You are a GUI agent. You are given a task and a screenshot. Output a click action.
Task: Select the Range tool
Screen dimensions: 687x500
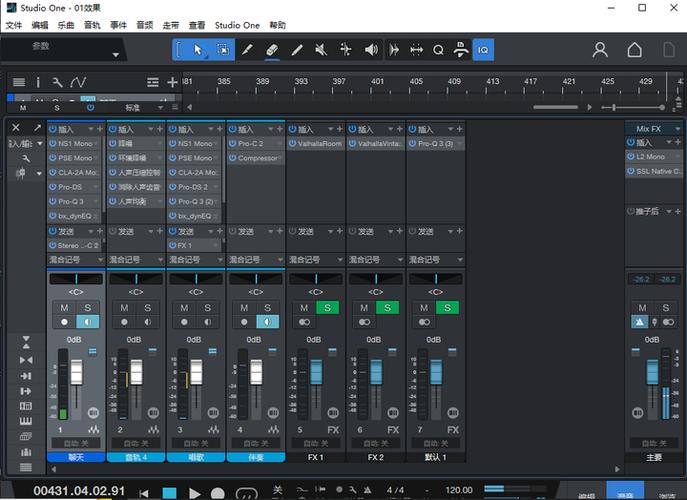point(223,50)
